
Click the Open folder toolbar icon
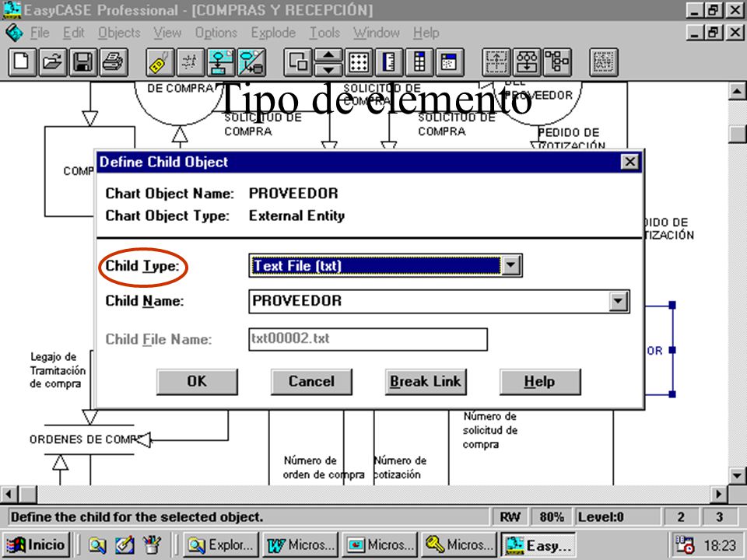coord(52,62)
